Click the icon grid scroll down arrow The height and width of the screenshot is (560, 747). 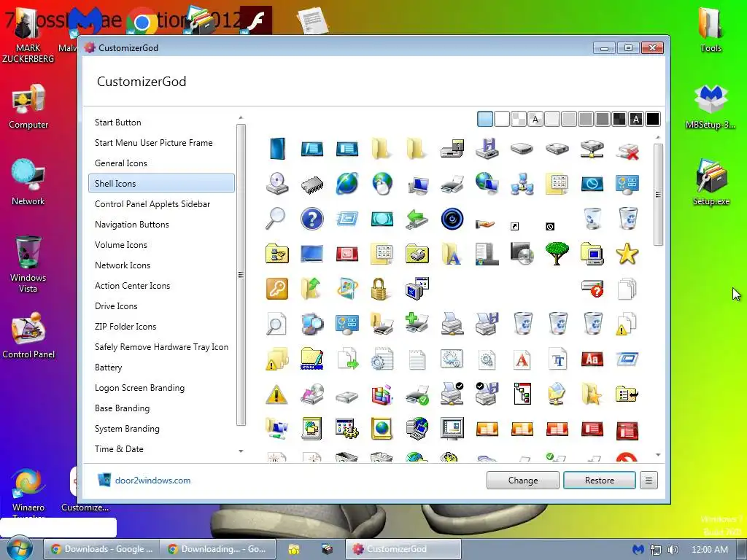658,455
